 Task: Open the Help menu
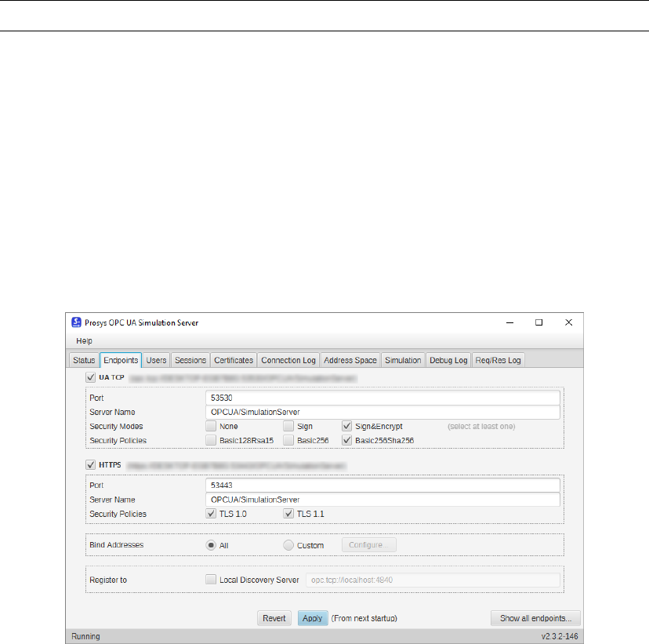click(84, 341)
